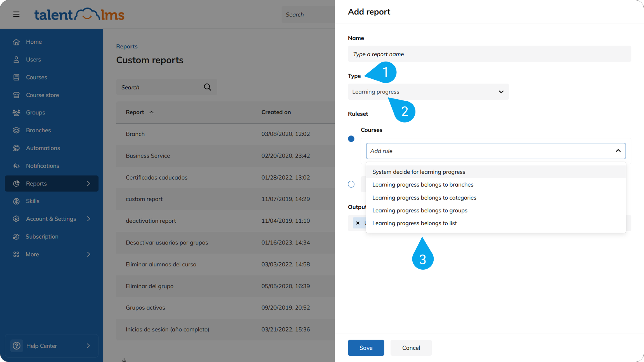This screenshot has height=362, width=644.
Task: Click the Save button
Action: pos(366,348)
